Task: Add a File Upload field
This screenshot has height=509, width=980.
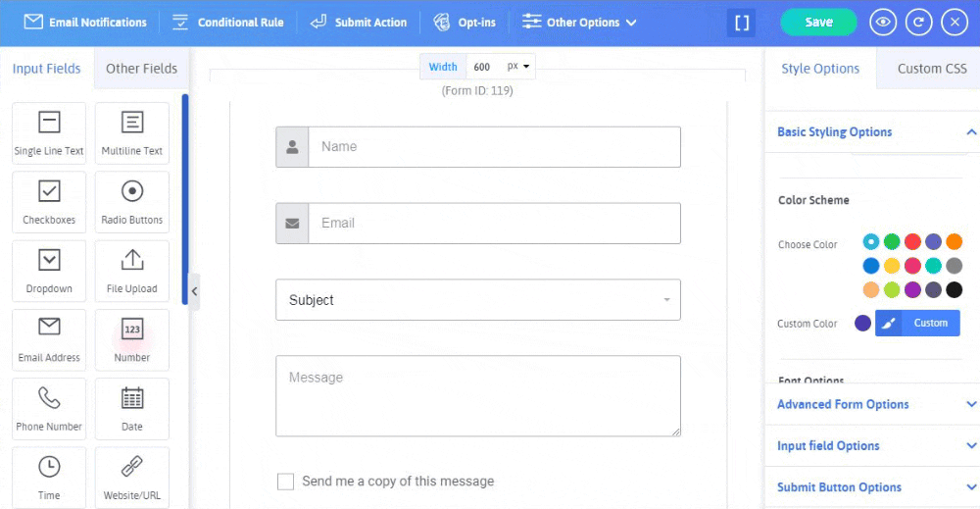Action: (132, 271)
